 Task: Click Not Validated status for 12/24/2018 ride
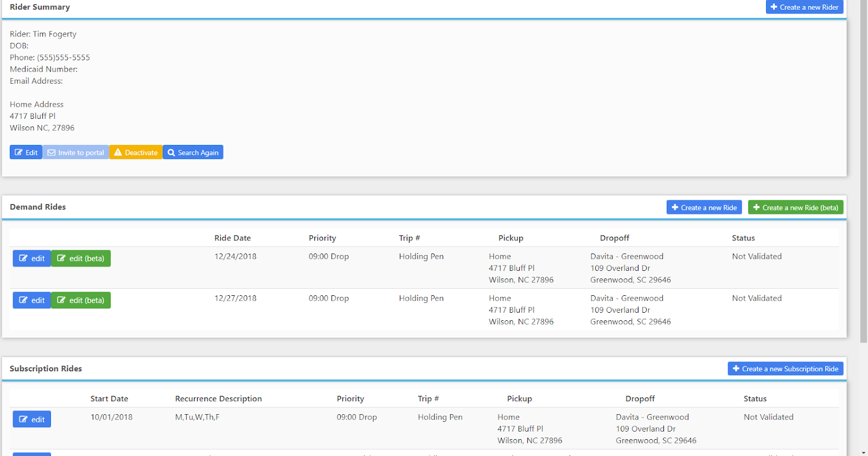click(x=757, y=256)
